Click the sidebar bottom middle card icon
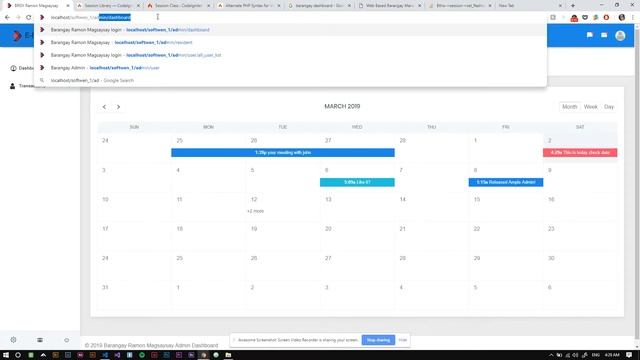This screenshot has width=640, height=360. coord(40,340)
